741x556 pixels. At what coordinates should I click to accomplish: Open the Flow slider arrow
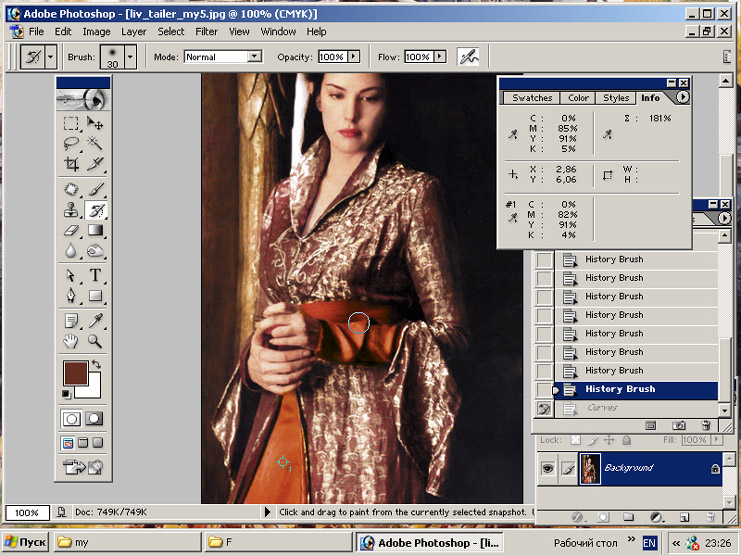point(440,57)
